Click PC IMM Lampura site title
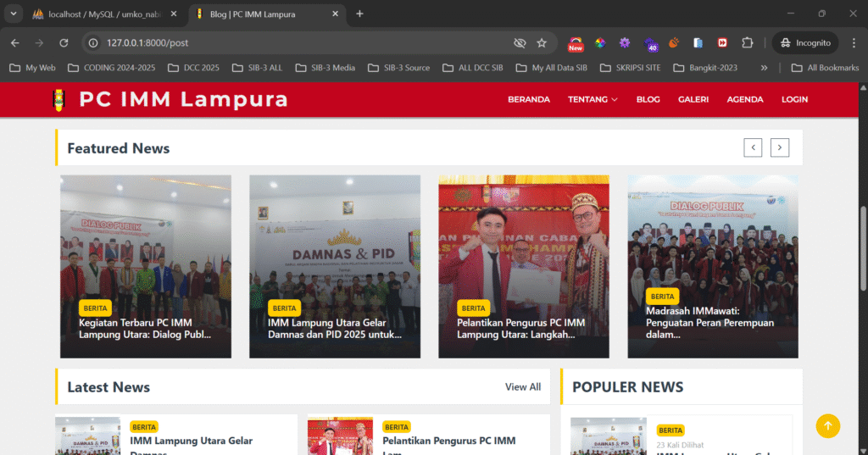The width and height of the screenshot is (868, 455). 183,100
